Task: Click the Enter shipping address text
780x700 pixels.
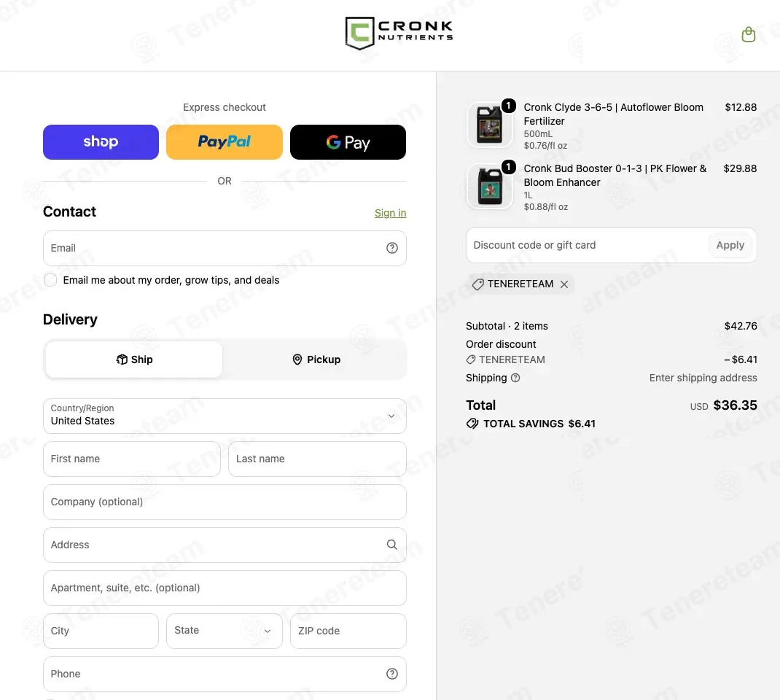Action: tap(703, 378)
